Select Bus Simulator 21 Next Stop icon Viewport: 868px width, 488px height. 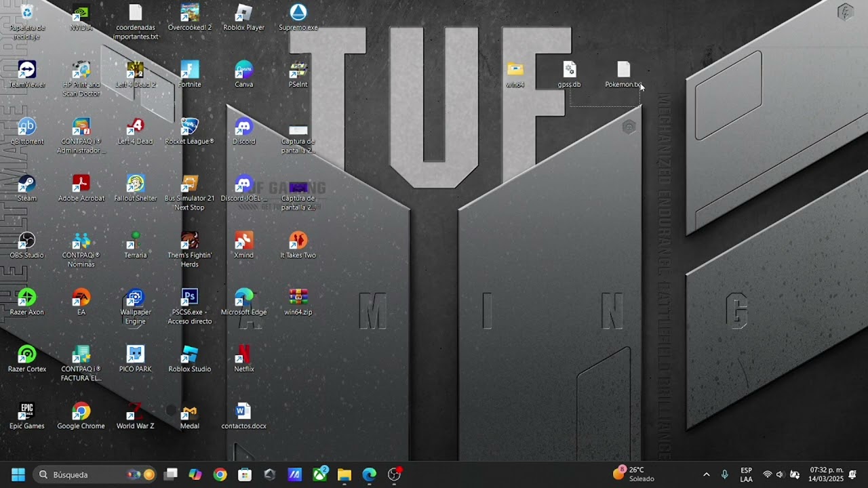(190, 192)
